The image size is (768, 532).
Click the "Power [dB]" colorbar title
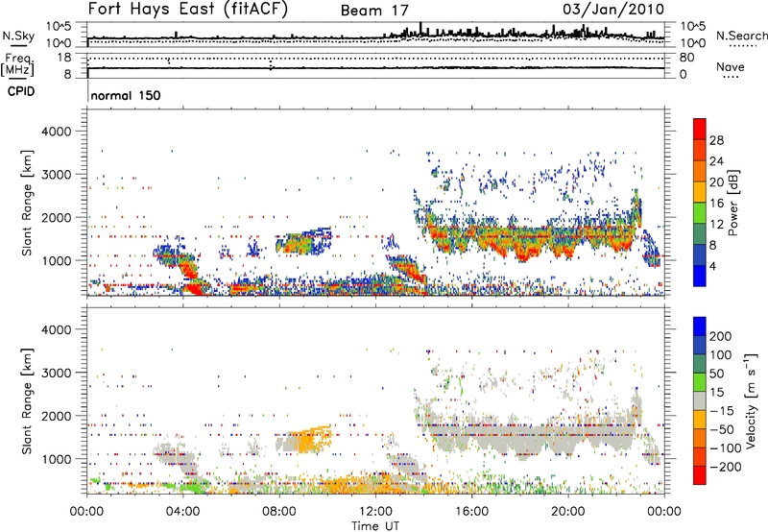[733, 203]
